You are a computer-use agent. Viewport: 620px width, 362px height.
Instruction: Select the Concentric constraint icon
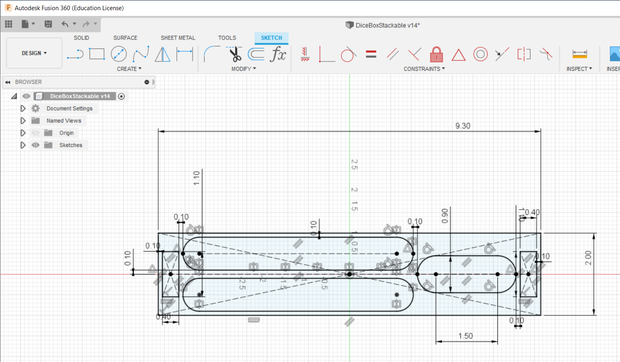[480, 54]
